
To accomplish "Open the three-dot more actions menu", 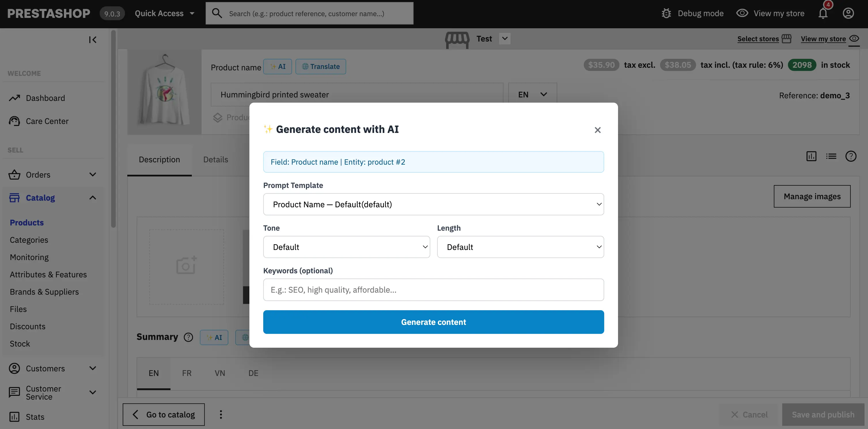I will click(x=221, y=415).
